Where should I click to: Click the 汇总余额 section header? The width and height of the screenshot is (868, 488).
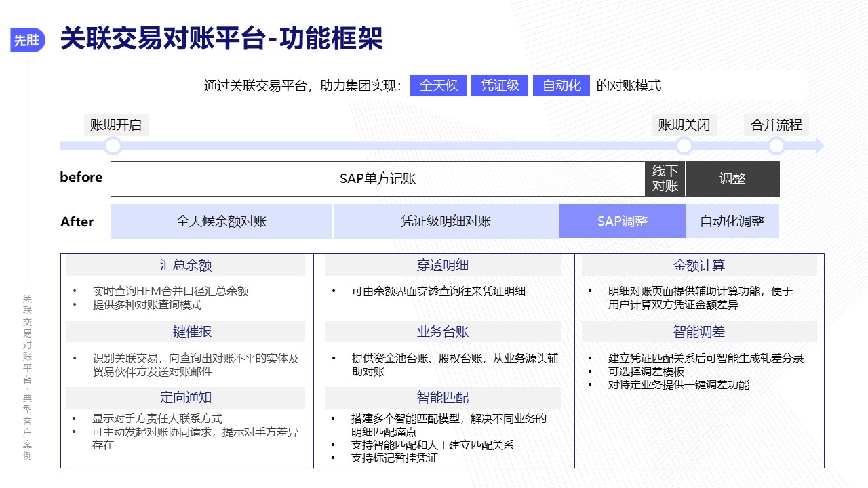coord(185,266)
